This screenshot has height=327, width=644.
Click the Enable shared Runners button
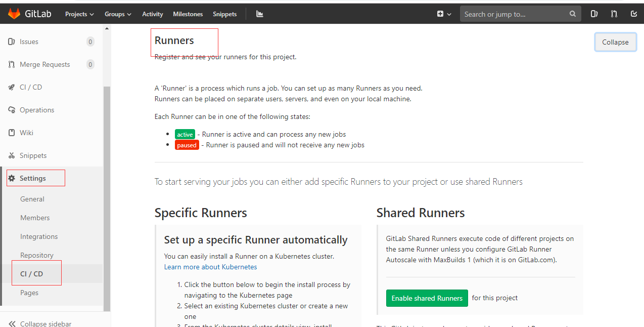[427, 298]
